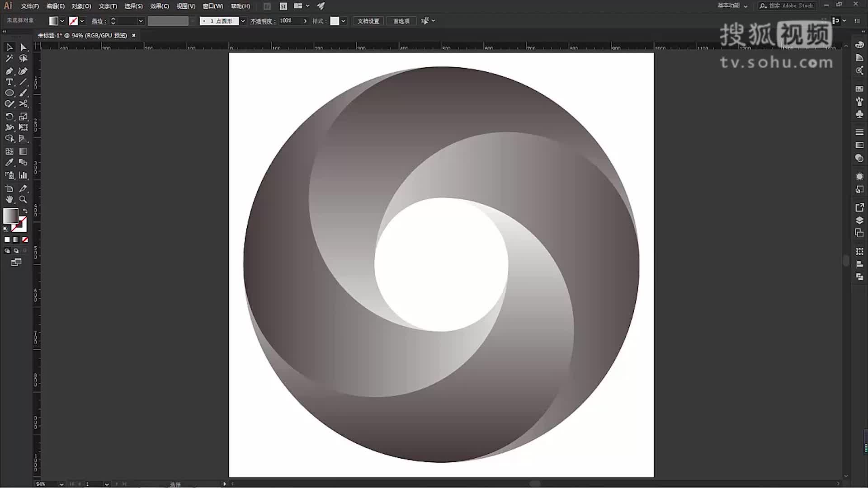The width and height of the screenshot is (868, 488).
Task: Select the Scissors tool
Action: pos(24,103)
